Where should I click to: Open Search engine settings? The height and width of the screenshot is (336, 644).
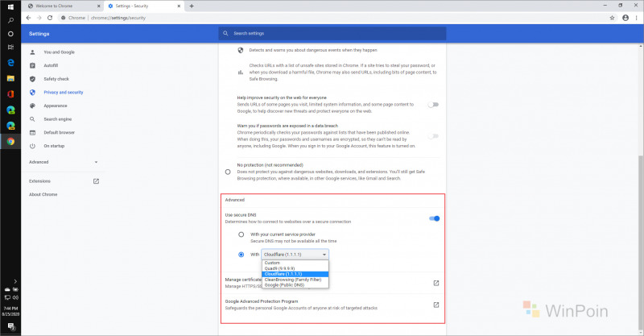tap(57, 119)
